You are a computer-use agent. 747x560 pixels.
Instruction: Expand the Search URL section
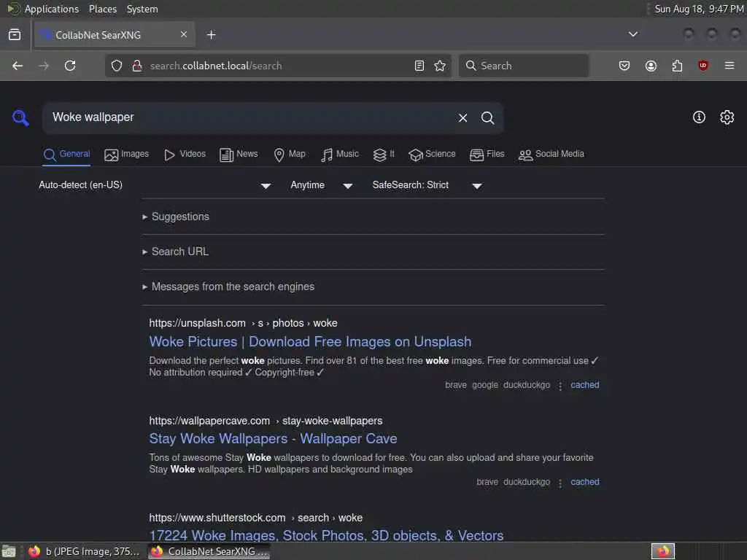tap(175, 252)
